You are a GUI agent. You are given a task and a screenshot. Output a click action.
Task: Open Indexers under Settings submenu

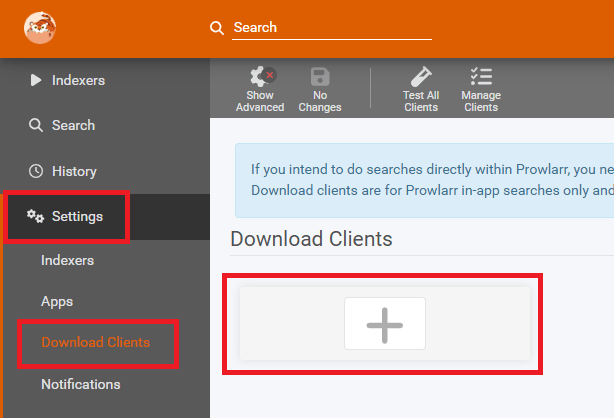pyautogui.click(x=67, y=261)
